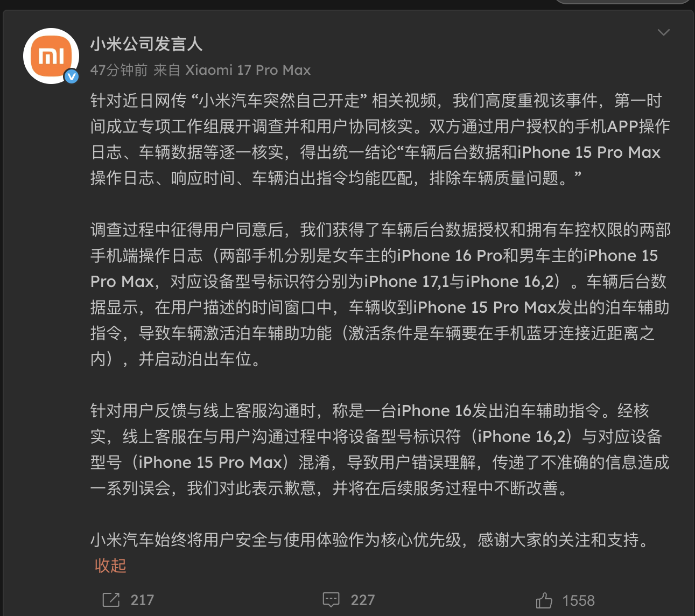Expand the post options chevron menu
This screenshot has height=616, width=695.
664,32
